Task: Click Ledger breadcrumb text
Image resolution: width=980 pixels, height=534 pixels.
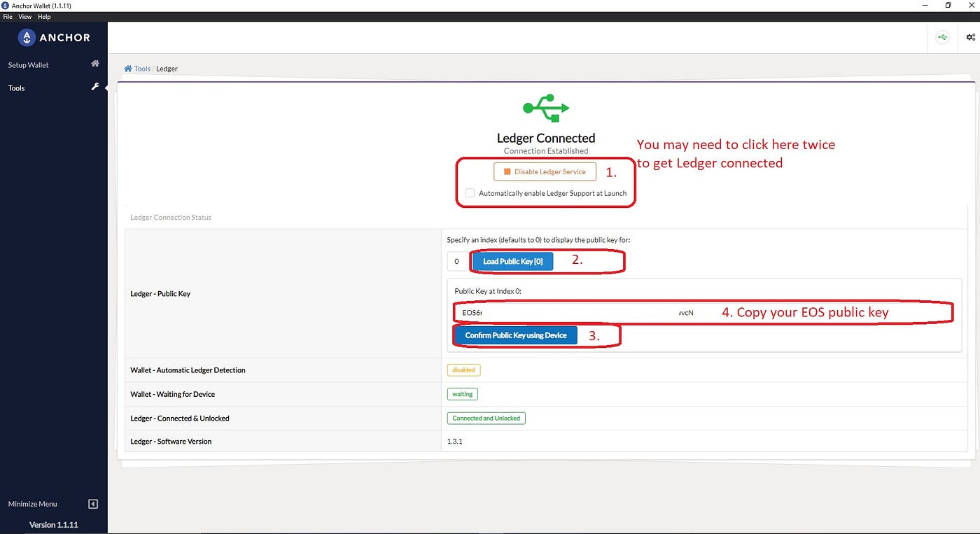Action: pyautogui.click(x=167, y=69)
